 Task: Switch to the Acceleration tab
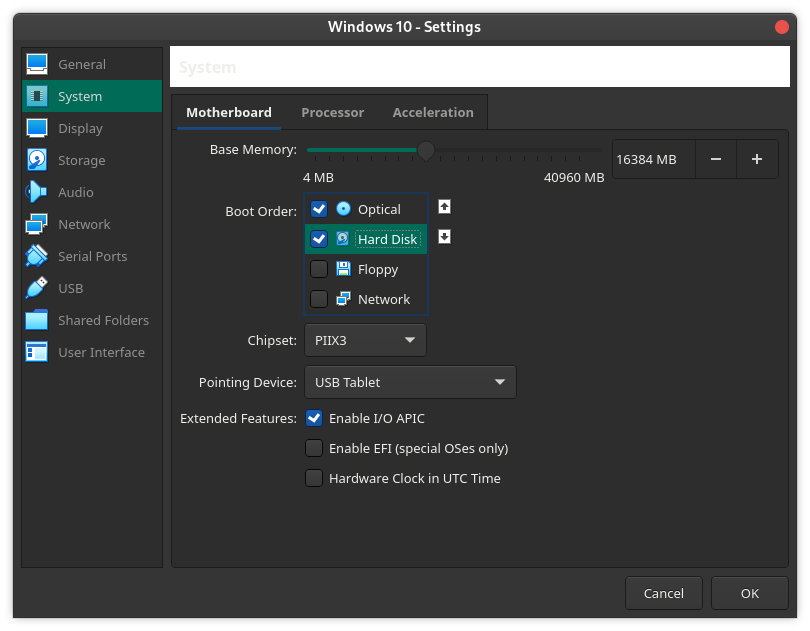433,112
